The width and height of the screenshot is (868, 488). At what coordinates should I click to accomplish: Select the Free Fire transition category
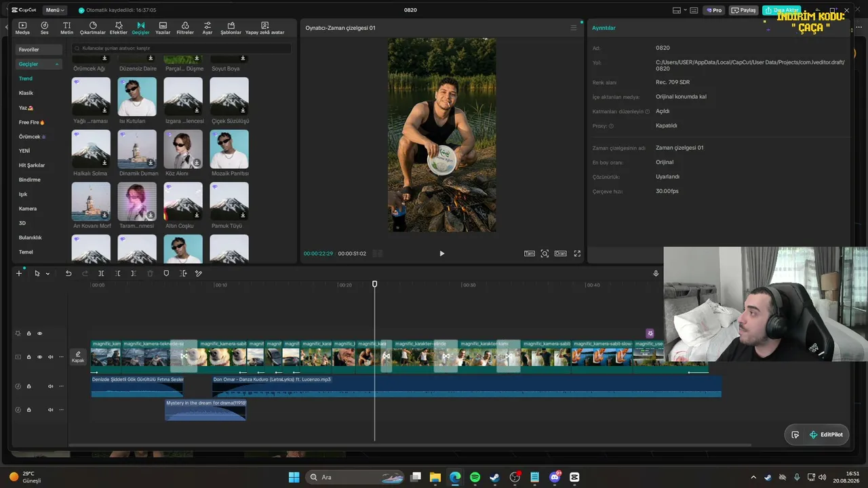(x=31, y=122)
